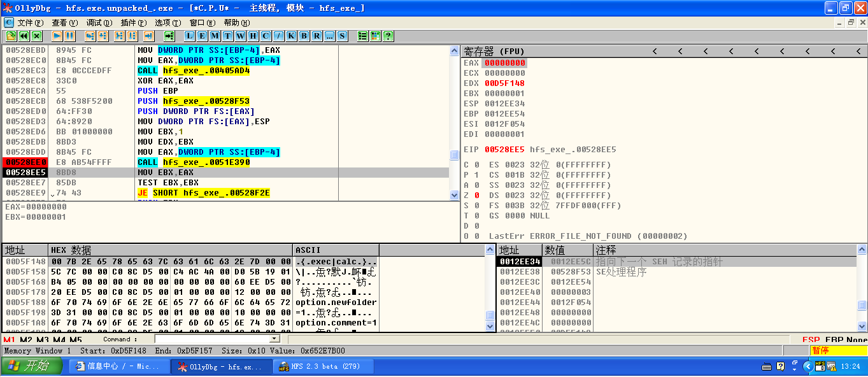Viewport: 868px width, 377px height.
Task: Switch to the M2 memory window tab
Action: pos(26,340)
